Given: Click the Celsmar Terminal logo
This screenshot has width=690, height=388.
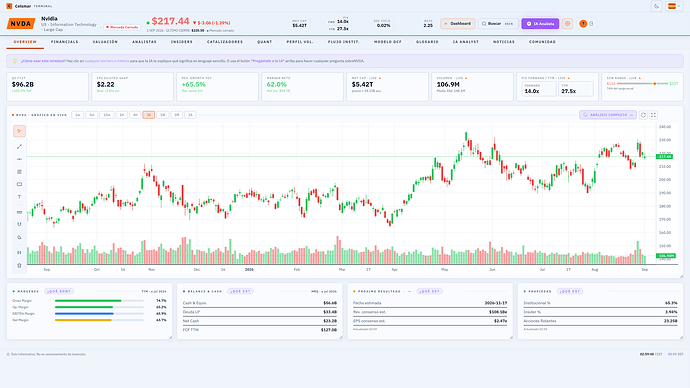Looking at the screenshot, I should point(29,6).
